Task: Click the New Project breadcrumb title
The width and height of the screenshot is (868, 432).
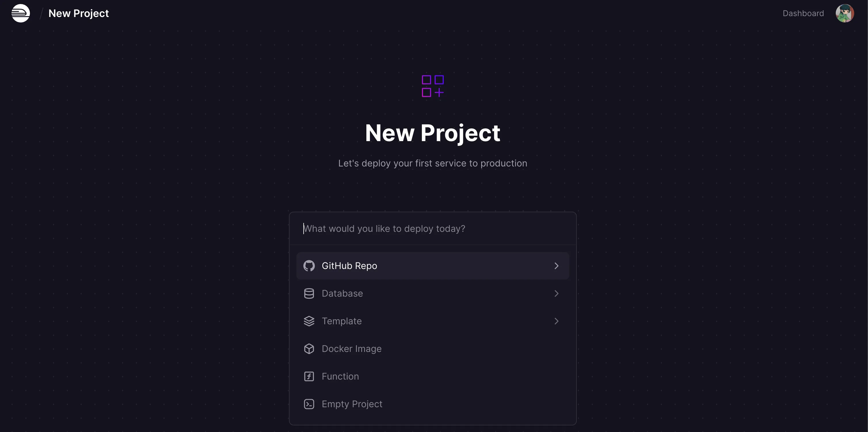Action: point(79,13)
